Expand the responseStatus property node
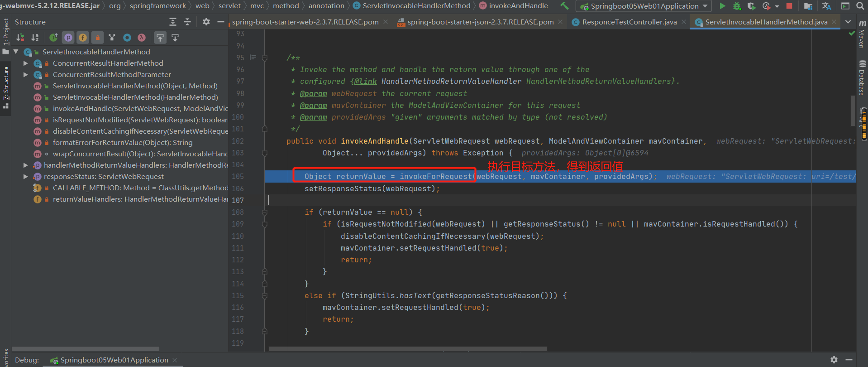The height and width of the screenshot is (367, 868). (26, 176)
